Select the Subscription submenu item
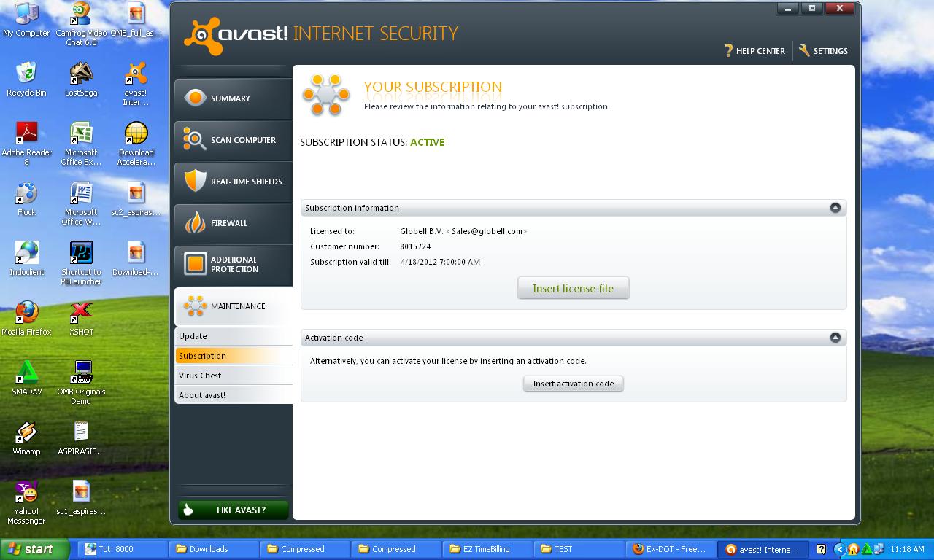 point(233,356)
